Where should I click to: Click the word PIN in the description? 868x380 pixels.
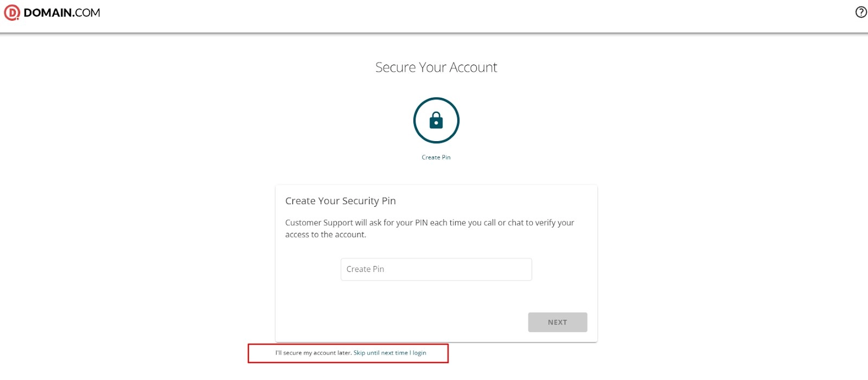[422, 223]
